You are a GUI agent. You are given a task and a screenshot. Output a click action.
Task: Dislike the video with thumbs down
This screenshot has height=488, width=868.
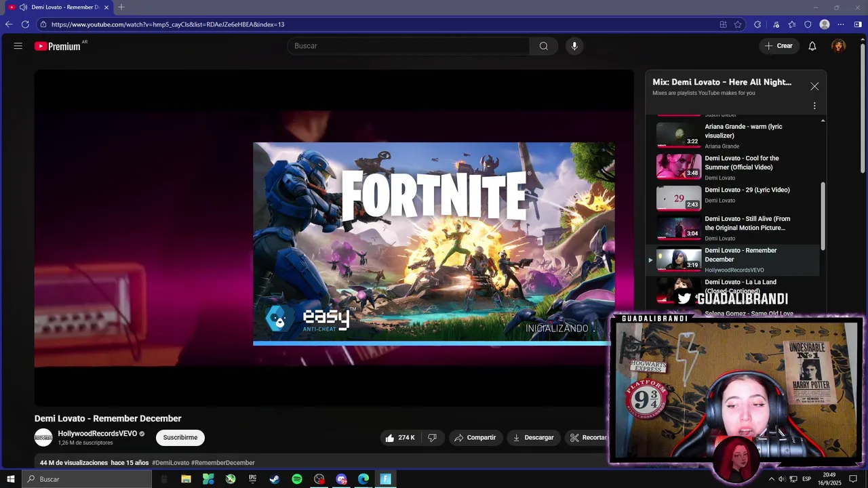point(433,438)
